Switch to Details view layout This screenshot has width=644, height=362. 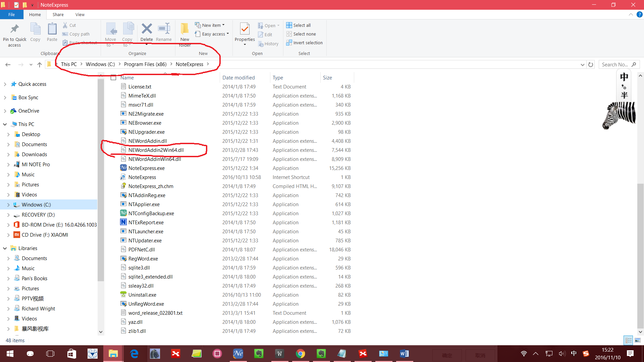click(x=628, y=340)
